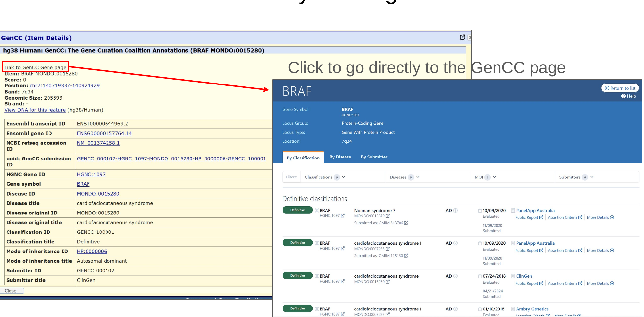644x317 pixels.
Task: Open HGNC:1097 external link in ClinGen row
Action: tap(343, 281)
